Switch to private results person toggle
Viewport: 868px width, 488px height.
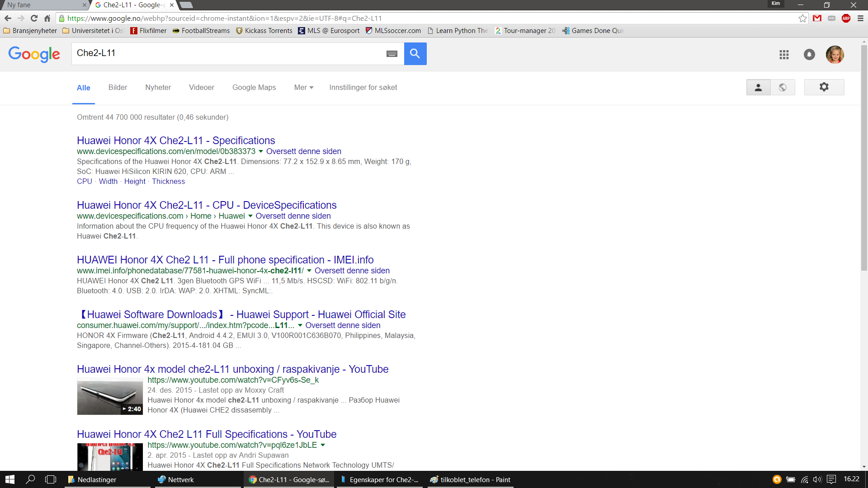758,87
